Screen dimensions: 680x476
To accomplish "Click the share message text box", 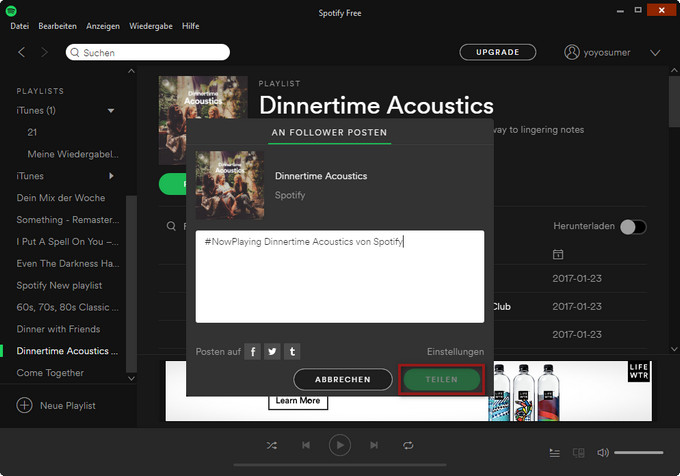I will (x=340, y=277).
